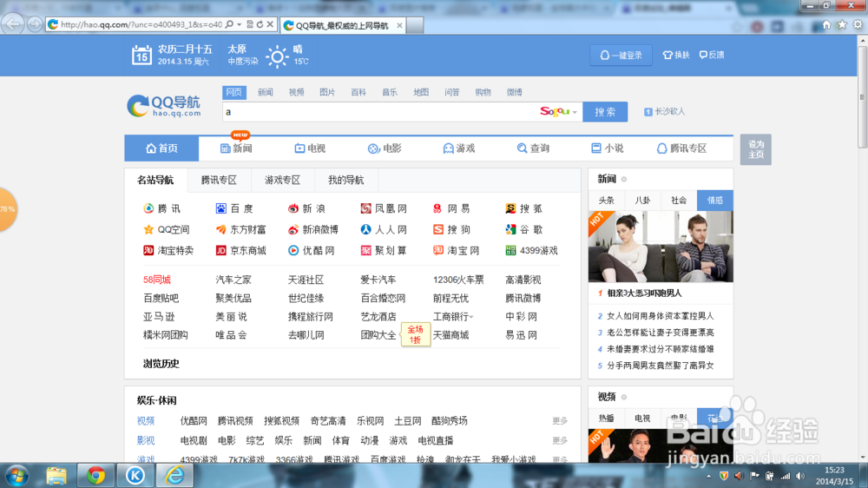
Task: Open 相亲3大恶习吓跑男人 headline
Action: [644, 293]
